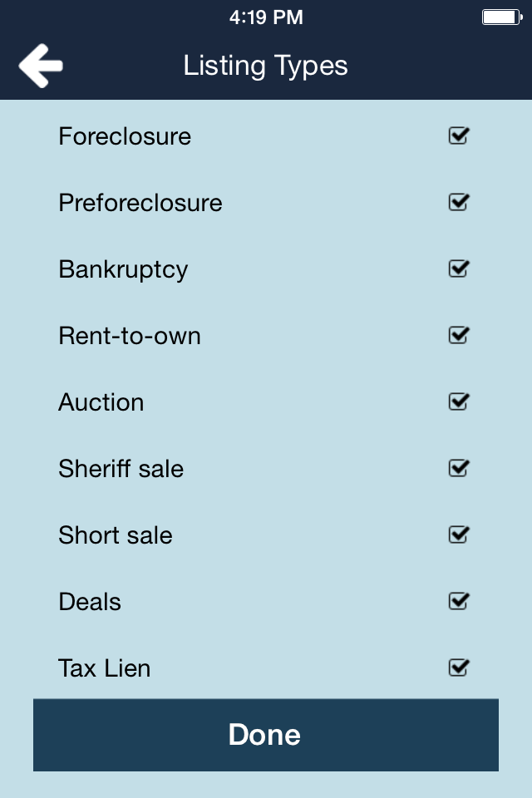Tap the Done button

(266, 735)
